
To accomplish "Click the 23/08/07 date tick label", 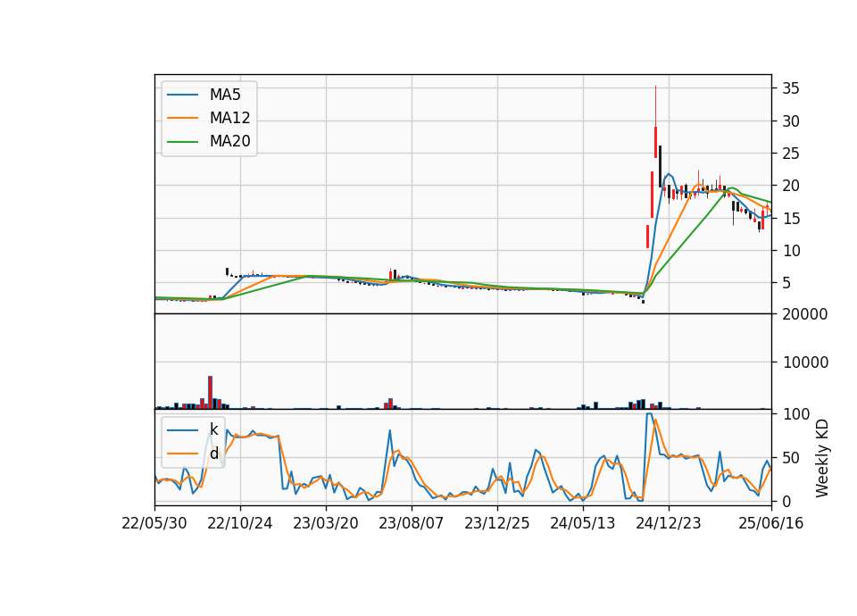I will [411, 523].
